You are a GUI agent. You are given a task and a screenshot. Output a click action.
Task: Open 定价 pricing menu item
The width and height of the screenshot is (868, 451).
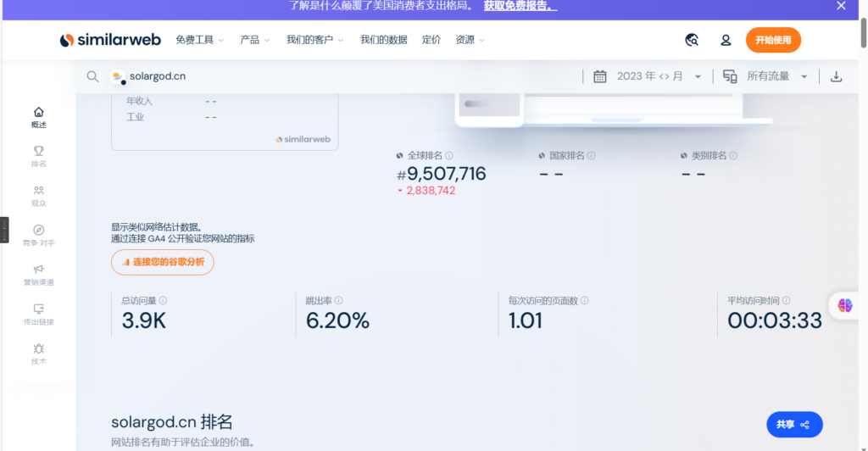431,40
